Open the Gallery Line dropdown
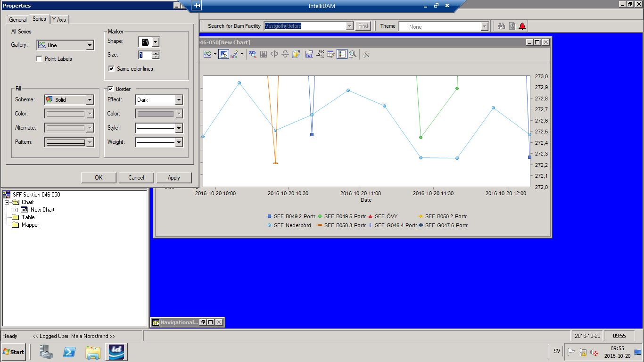The image size is (644, 362). [90, 45]
